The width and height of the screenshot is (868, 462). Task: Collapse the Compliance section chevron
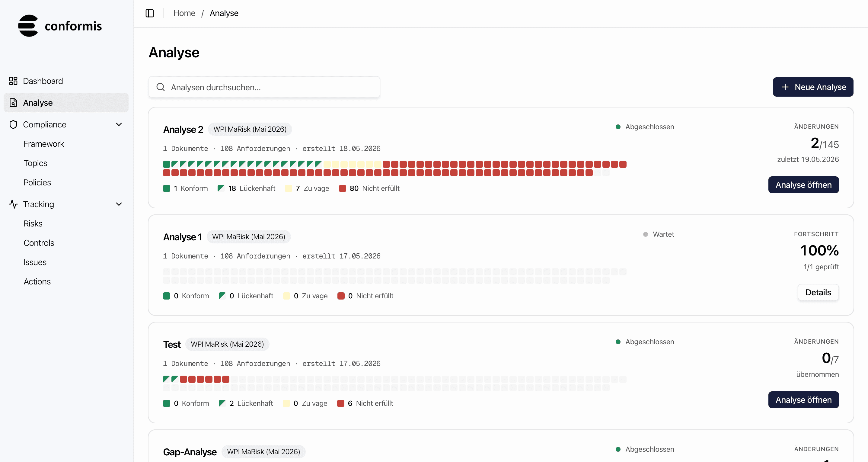pos(119,124)
